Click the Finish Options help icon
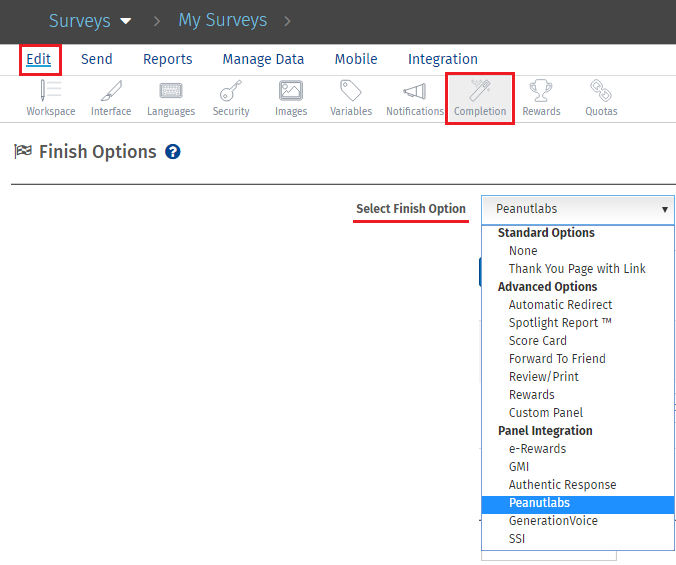 point(173,152)
